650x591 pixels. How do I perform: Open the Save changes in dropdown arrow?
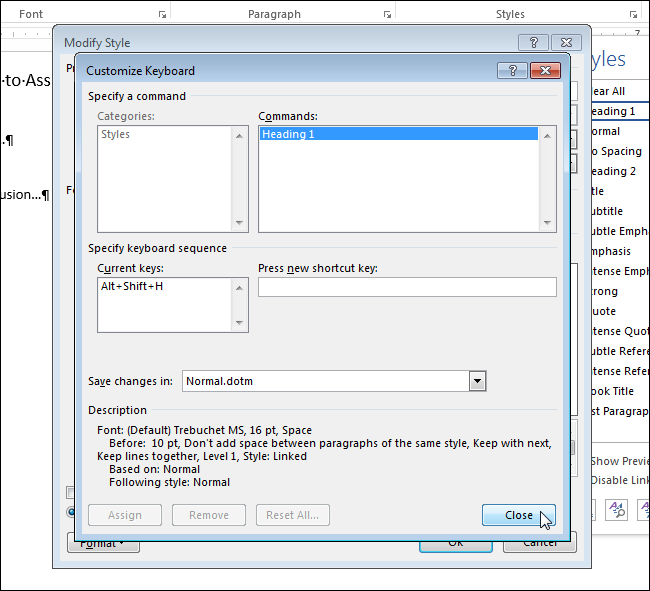pos(477,381)
